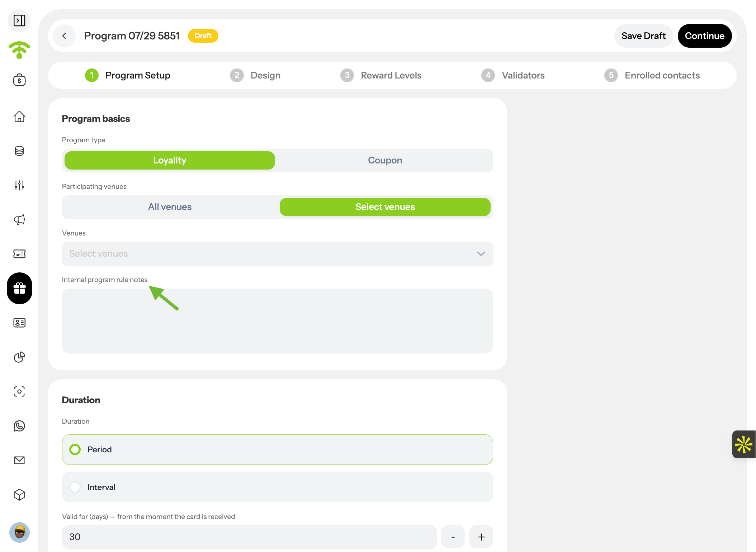756x552 pixels.
Task: Go to Design step
Action: [255, 75]
